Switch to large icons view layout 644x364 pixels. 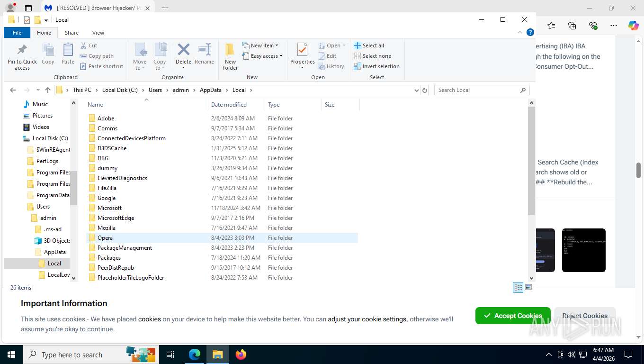[528, 287]
